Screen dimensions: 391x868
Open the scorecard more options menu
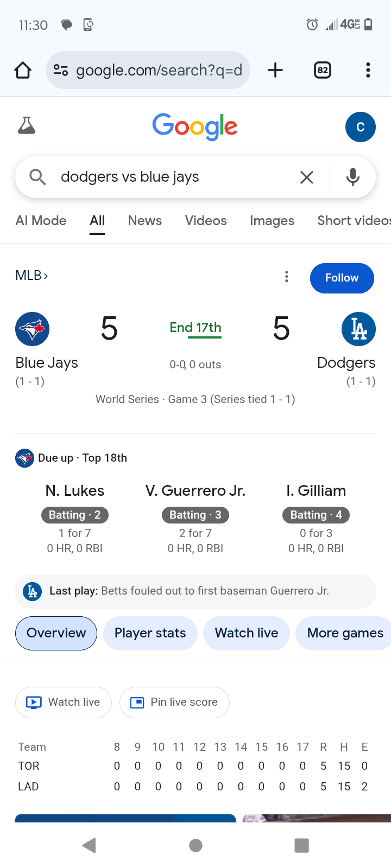point(287,277)
